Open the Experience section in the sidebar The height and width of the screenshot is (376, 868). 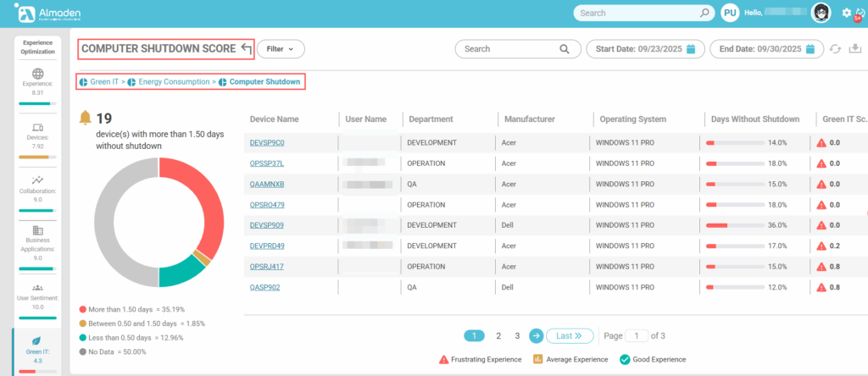coord(36,80)
